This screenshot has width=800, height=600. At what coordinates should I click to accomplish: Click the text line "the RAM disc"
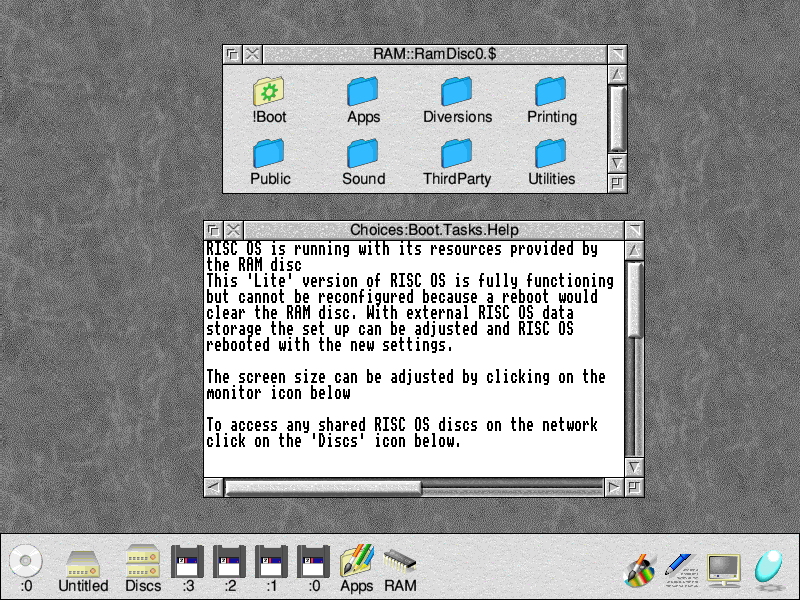[254, 265]
